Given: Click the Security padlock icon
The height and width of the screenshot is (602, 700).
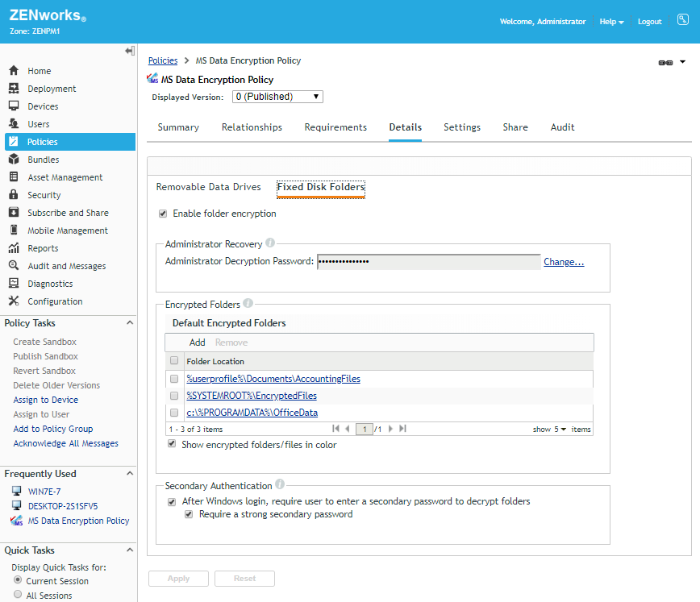Looking at the screenshot, I should 14,194.
